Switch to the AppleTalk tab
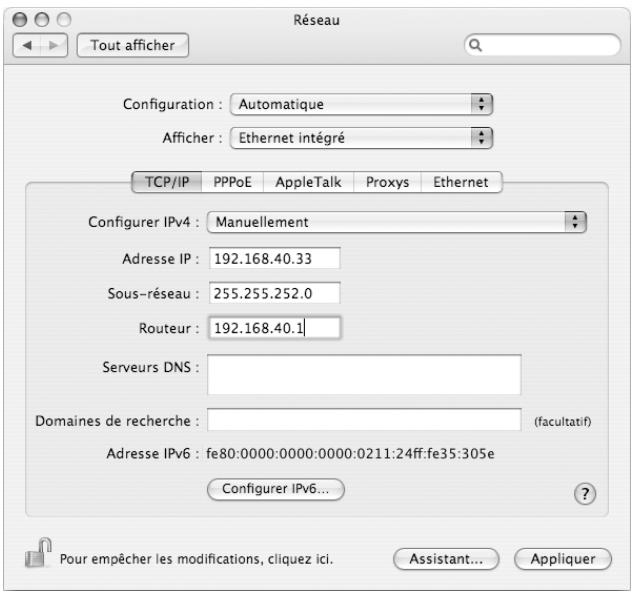The image size is (634, 593). click(309, 182)
